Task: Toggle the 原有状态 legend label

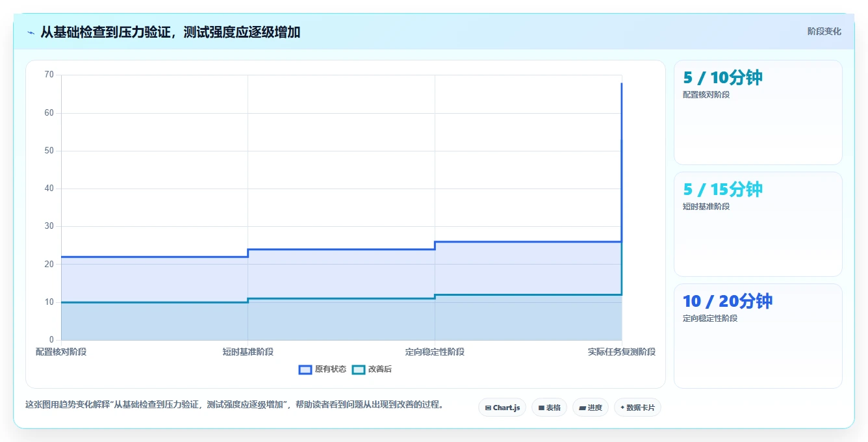Action: [x=331, y=369]
